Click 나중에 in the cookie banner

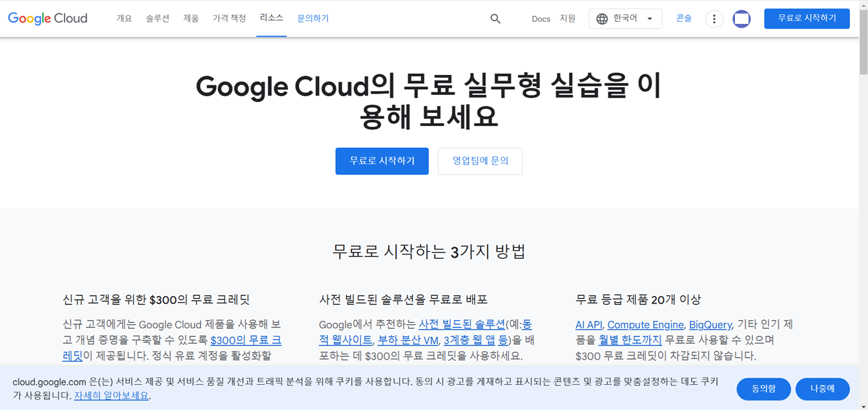click(x=822, y=389)
